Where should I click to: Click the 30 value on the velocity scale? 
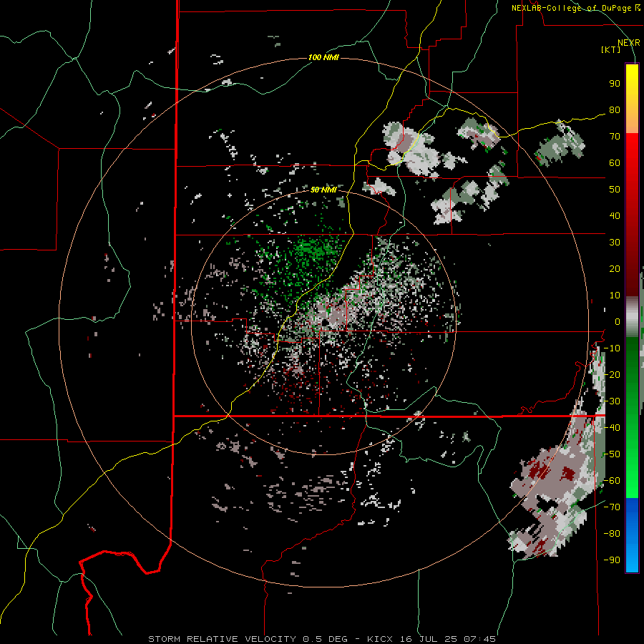pos(615,243)
